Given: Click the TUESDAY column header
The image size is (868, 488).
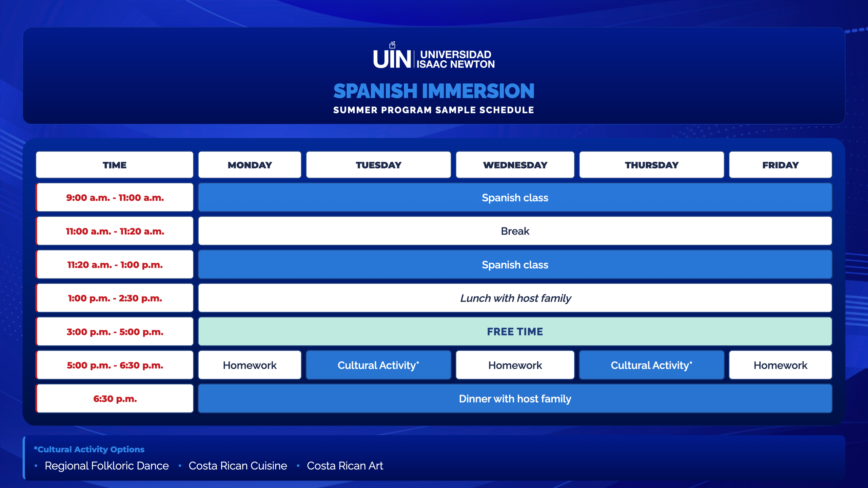Looking at the screenshot, I should point(378,165).
